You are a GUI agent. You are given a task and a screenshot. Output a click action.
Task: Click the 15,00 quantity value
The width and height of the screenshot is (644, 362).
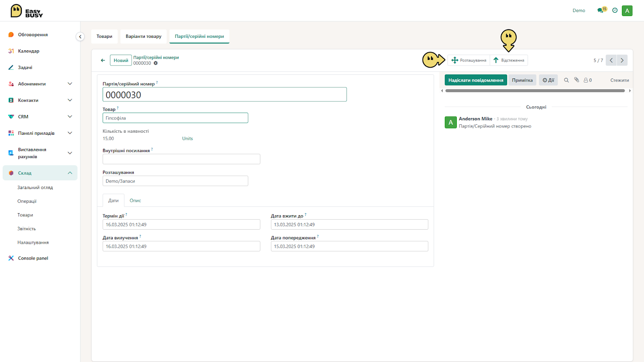(108, 138)
